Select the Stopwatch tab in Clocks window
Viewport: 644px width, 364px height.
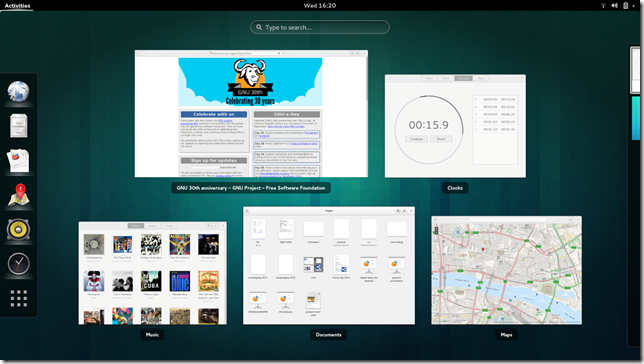[463, 78]
